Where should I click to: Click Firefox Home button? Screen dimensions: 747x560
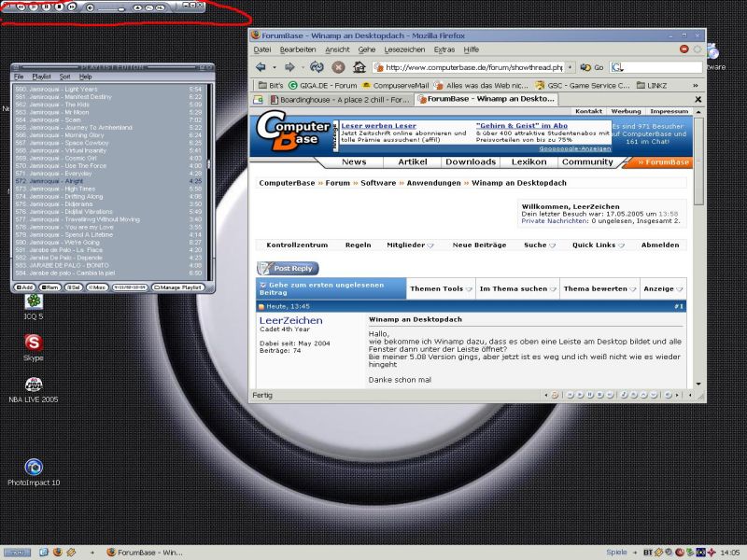point(359,67)
